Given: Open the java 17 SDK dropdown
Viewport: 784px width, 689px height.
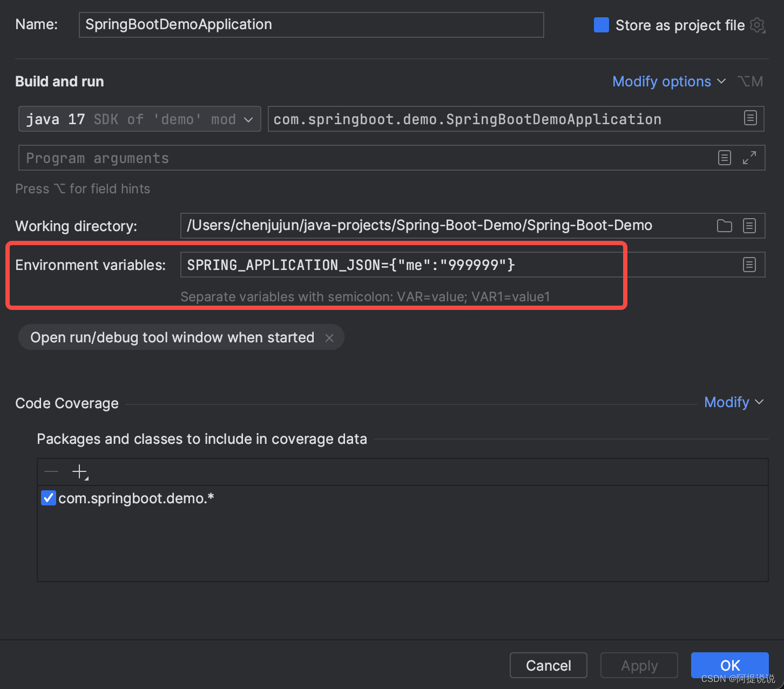Looking at the screenshot, I should click(140, 119).
